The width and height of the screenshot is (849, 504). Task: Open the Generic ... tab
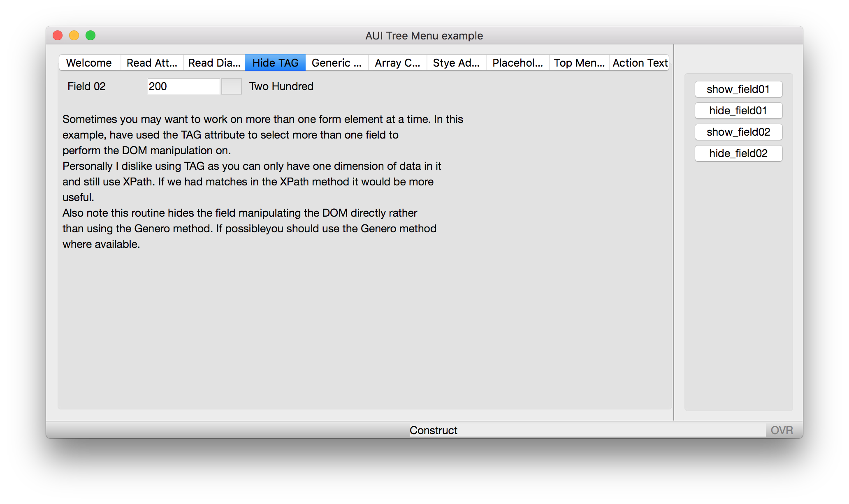(x=336, y=63)
